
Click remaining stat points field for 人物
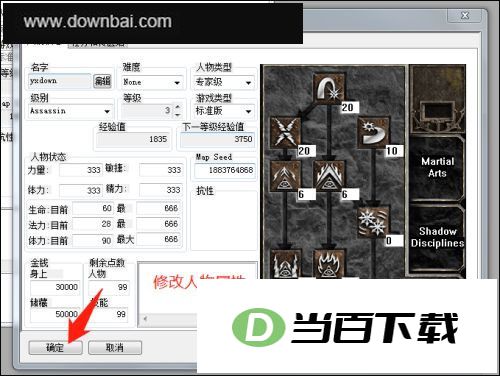pos(108,287)
